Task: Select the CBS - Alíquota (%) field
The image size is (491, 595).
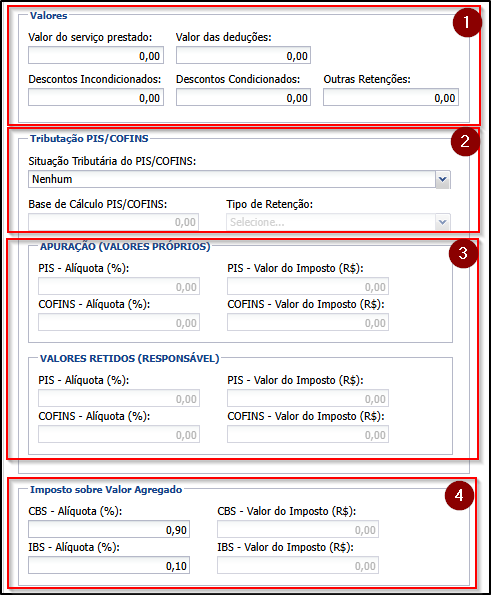Action: click(x=109, y=529)
